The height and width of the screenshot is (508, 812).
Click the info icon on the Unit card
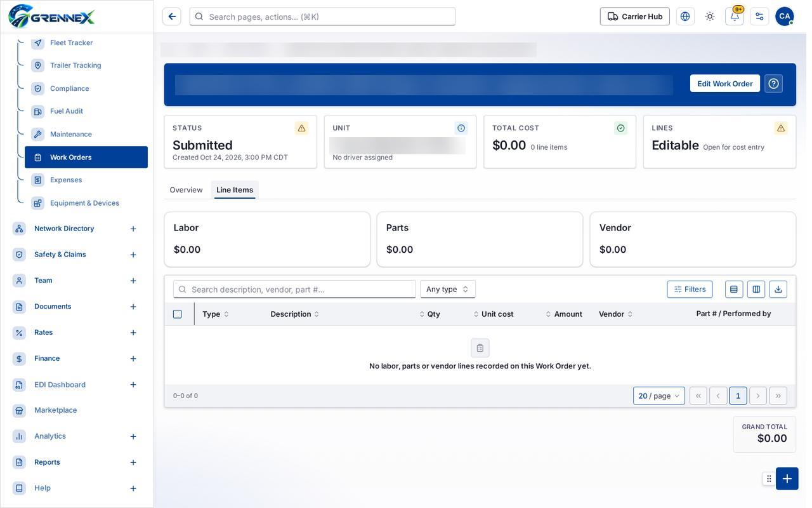(x=461, y=128)
